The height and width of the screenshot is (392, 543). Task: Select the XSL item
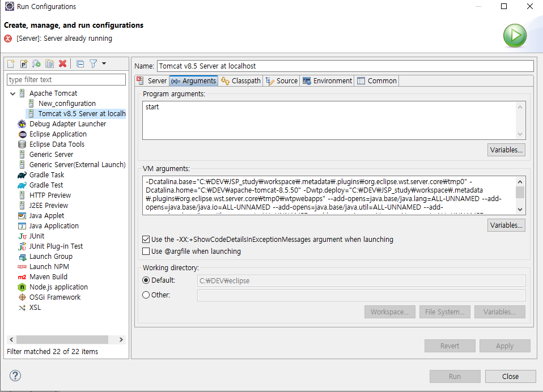[x=35, y=308]
